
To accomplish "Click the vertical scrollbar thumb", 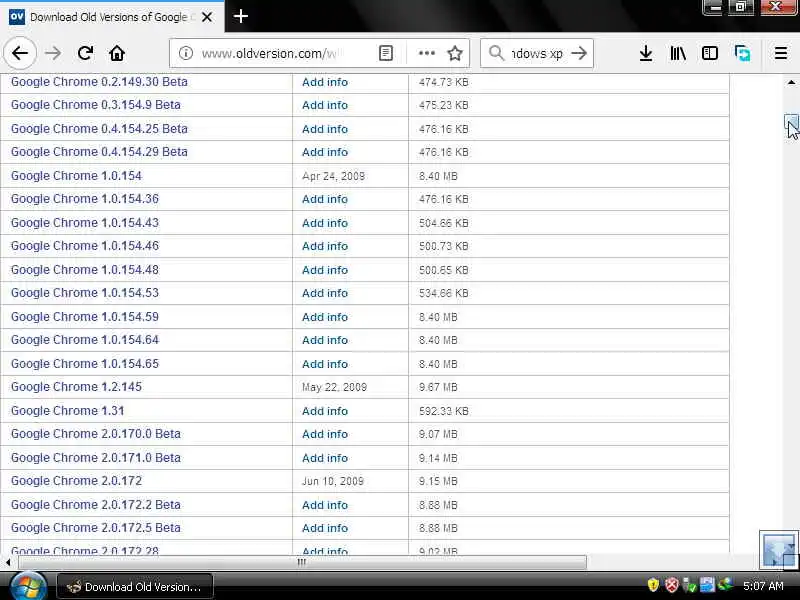I will click(x=791, y=123).
